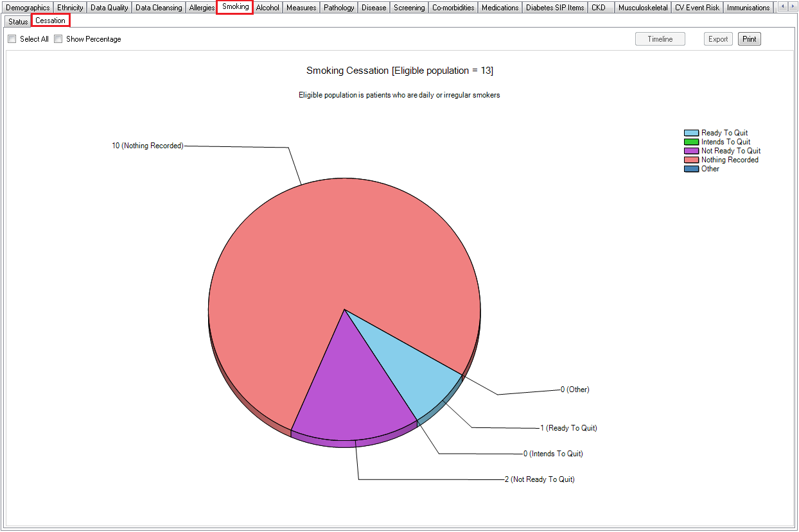Switch to the Measures tab
Viewport: 799px width, 532px height.
(301, 8)
